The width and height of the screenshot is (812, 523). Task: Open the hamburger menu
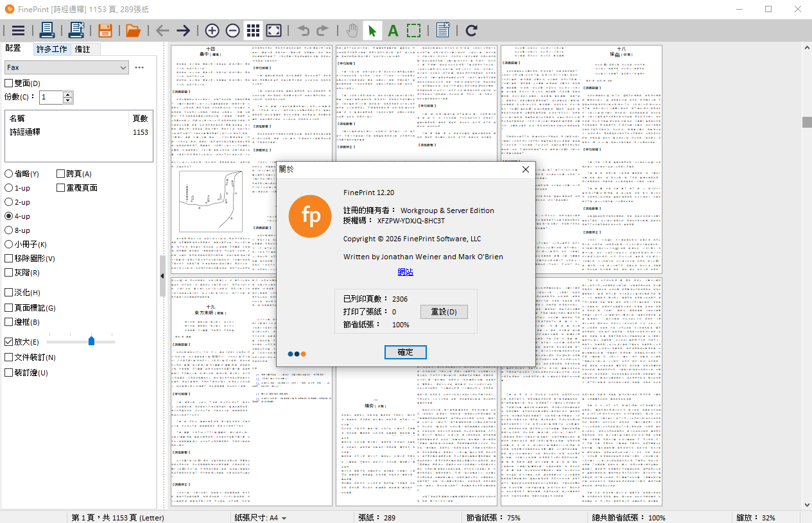[x=17, y=30]
